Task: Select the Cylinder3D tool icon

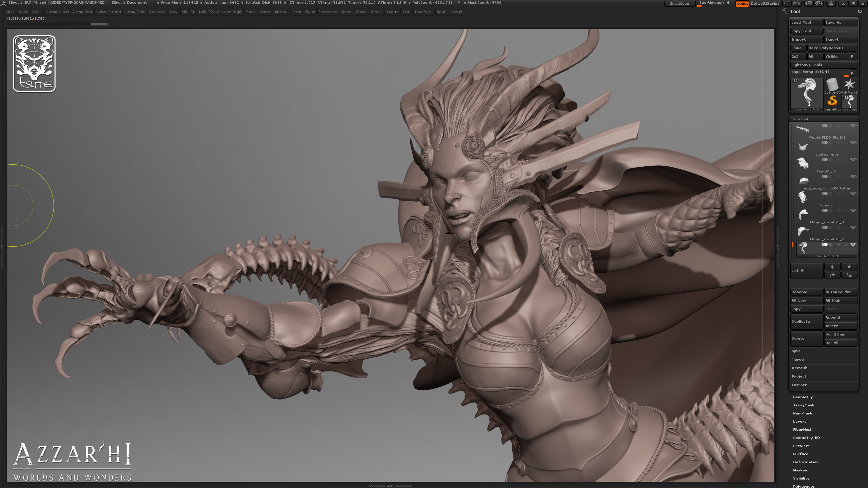Action: [832, 85]
